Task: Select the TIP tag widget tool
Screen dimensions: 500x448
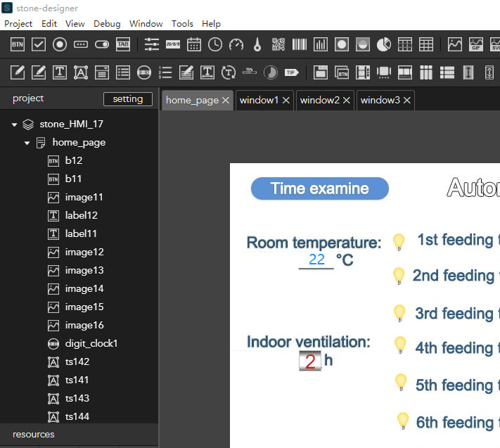Action: click(x=291, y=72)
